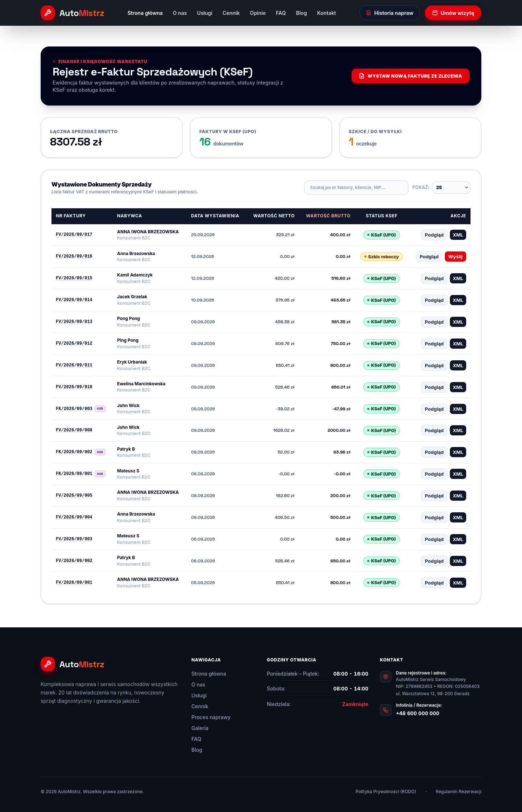Download XML for correction FK/2026/09/002
The width and height of the screenshot is (522, 812).
click(x=458, y=452)
